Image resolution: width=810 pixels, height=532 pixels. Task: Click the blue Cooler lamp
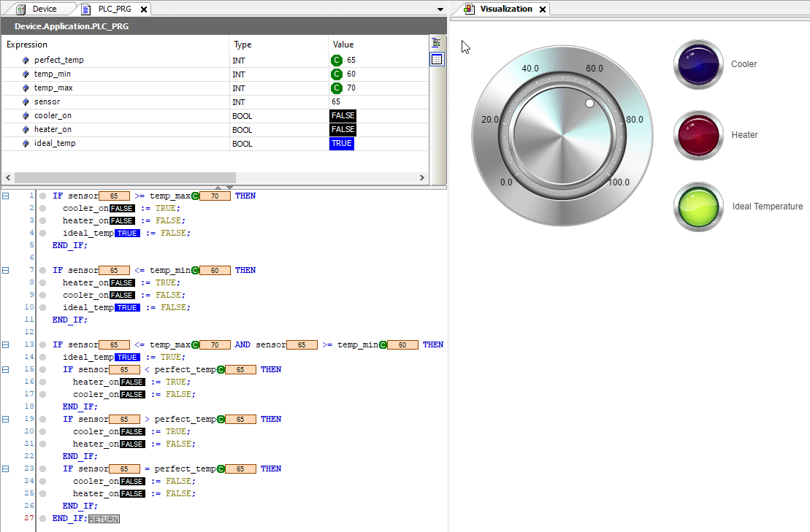698,64
